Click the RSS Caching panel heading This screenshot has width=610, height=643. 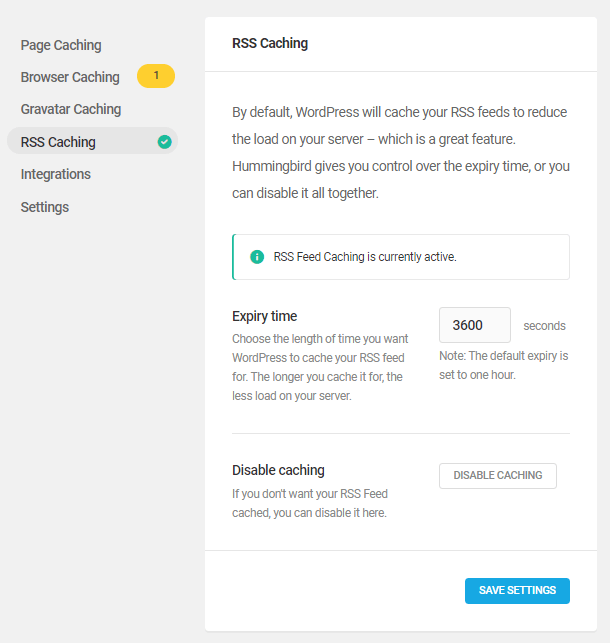(x=270, y=43)
